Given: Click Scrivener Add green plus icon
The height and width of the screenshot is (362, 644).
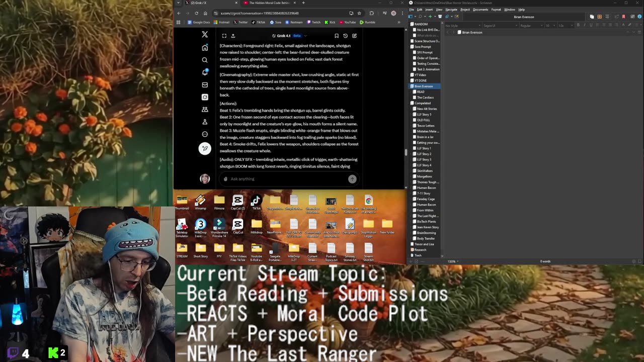Looking at the screenshot, I should coord(430,17).
